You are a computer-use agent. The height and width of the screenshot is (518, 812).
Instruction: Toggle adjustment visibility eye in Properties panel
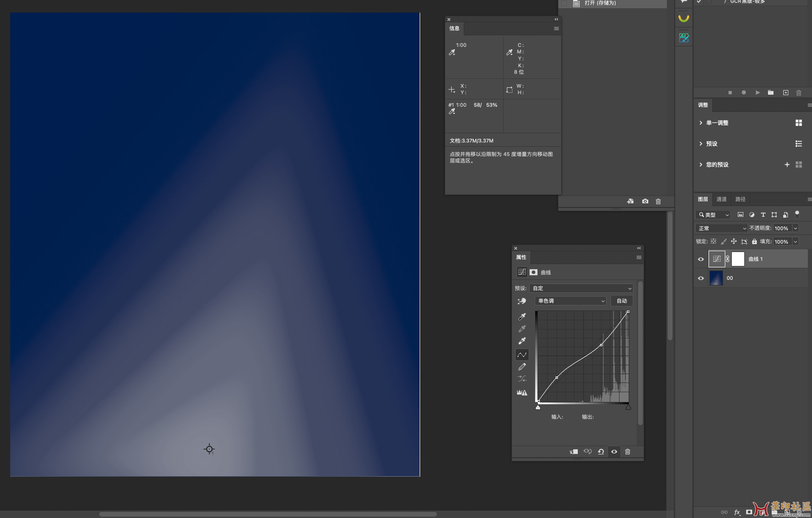614,452
